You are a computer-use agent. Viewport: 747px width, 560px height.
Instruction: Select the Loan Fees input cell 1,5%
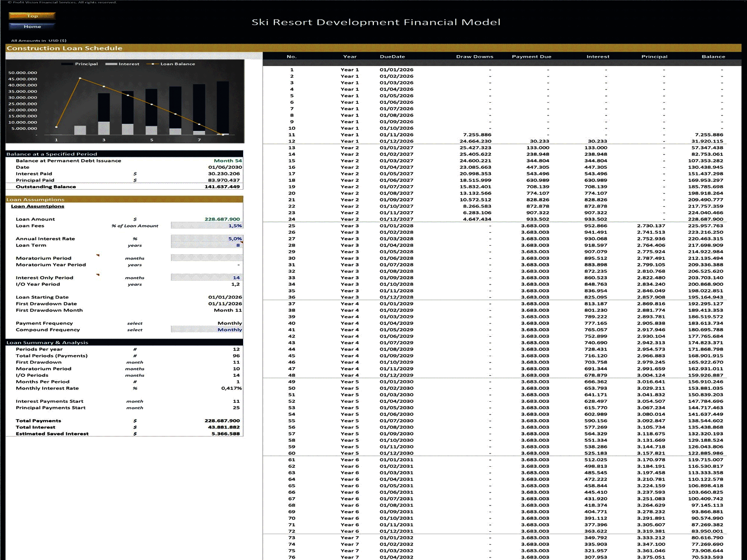[207, 226]
